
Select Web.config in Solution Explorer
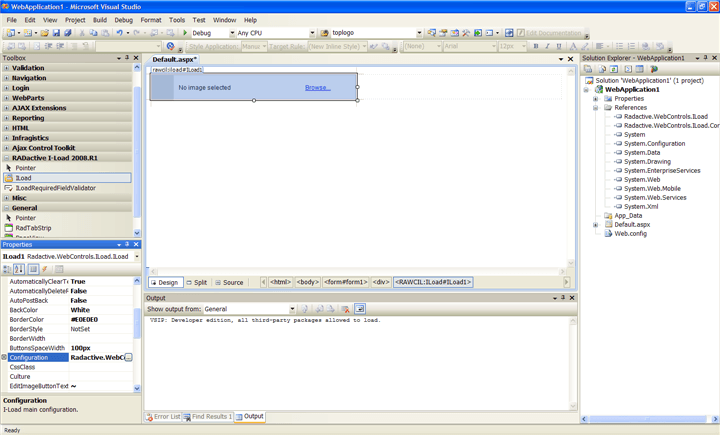630,233
